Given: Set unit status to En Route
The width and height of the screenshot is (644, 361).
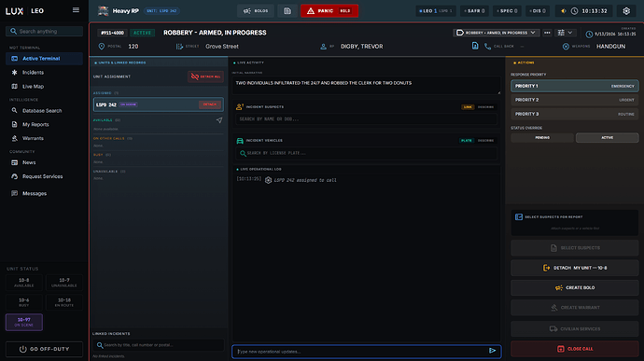Looking at the screenshot, I should [64, 302].
